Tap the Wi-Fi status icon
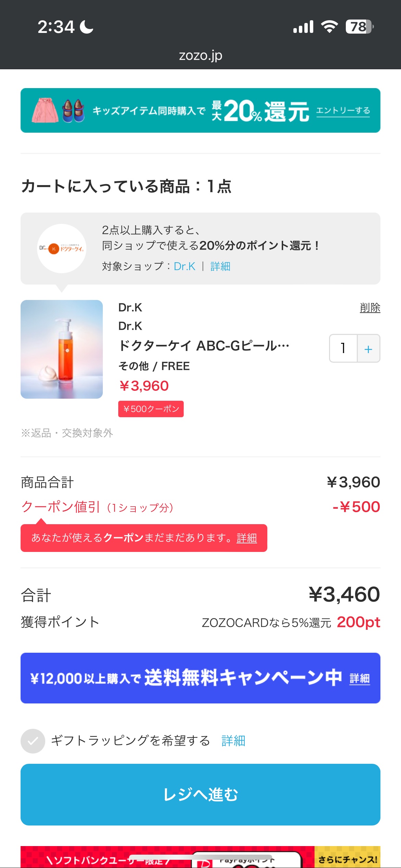This screenshot has height=868, width=401. [x=329, y=27]
